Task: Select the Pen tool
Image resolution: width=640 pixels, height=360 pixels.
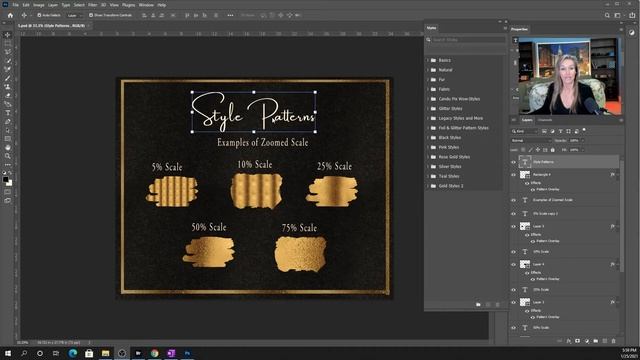Action: pos(7,121)
